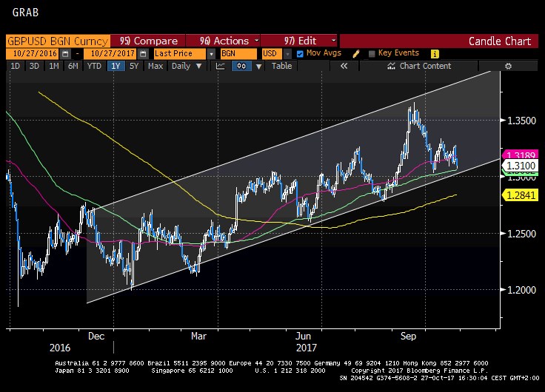Select the candlestick chart style icon

[x=241, y=67]
